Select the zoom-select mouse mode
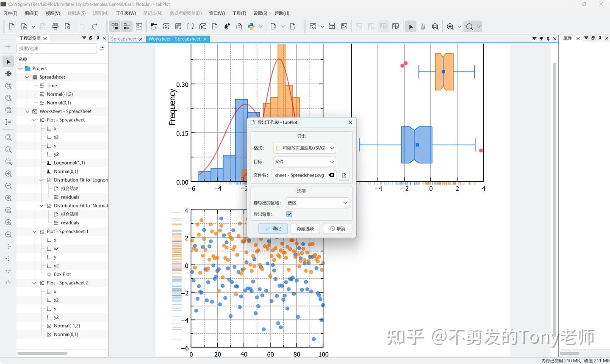The height and width of the screenshot is (364, 610). point(435,26)
